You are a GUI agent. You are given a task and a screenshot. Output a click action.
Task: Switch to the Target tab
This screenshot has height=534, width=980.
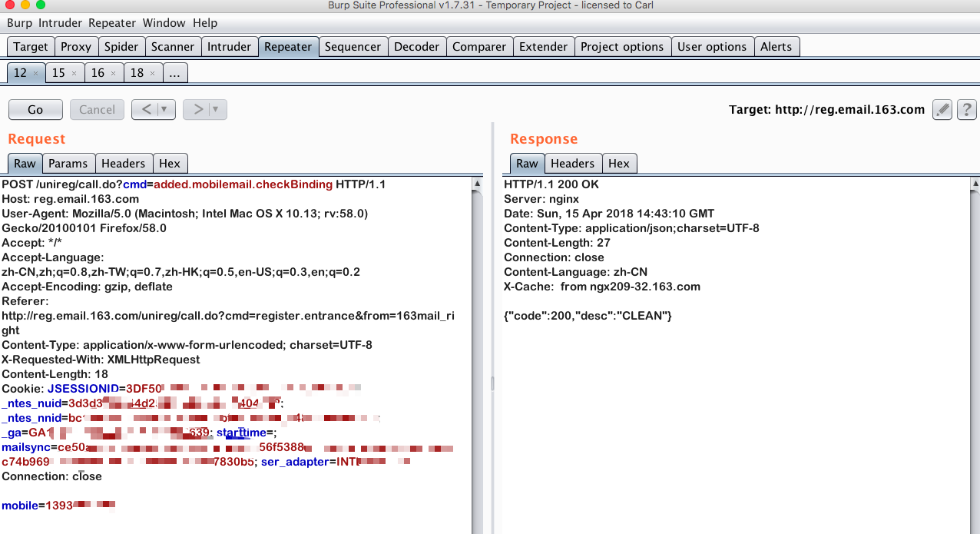click(31, 47)
